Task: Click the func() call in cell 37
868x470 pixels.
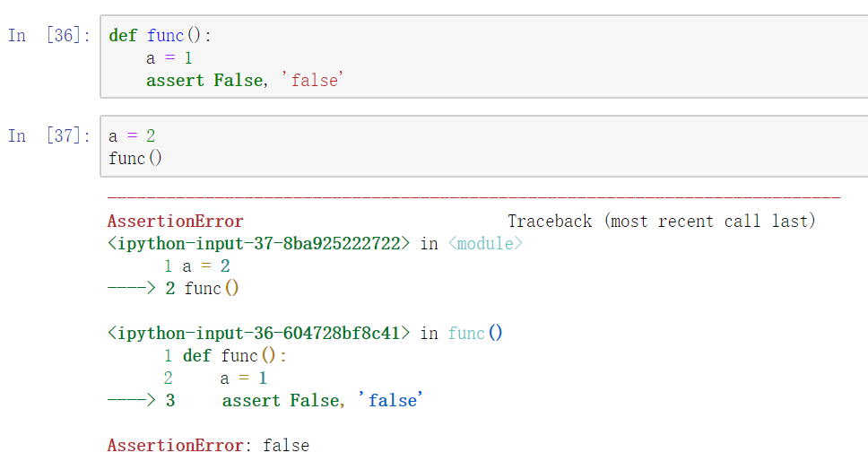Action: coord(135,159)
